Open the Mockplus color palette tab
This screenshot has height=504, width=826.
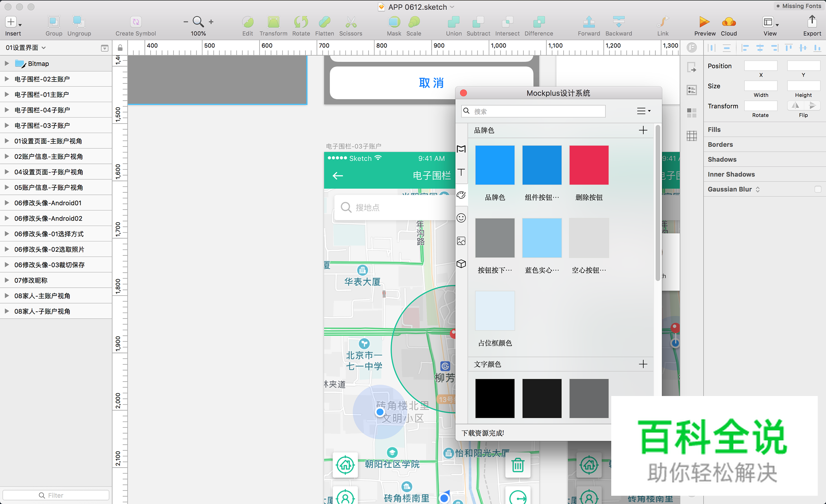click(x=461, y=195)
